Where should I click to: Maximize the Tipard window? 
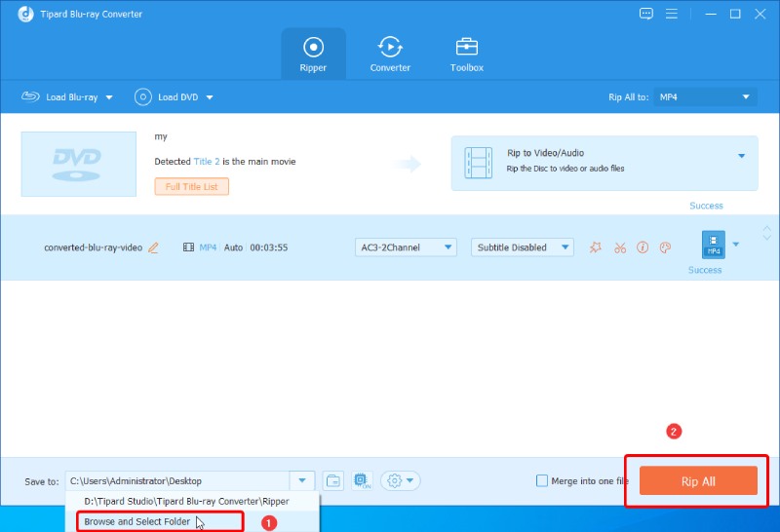(x=735, y=14)
